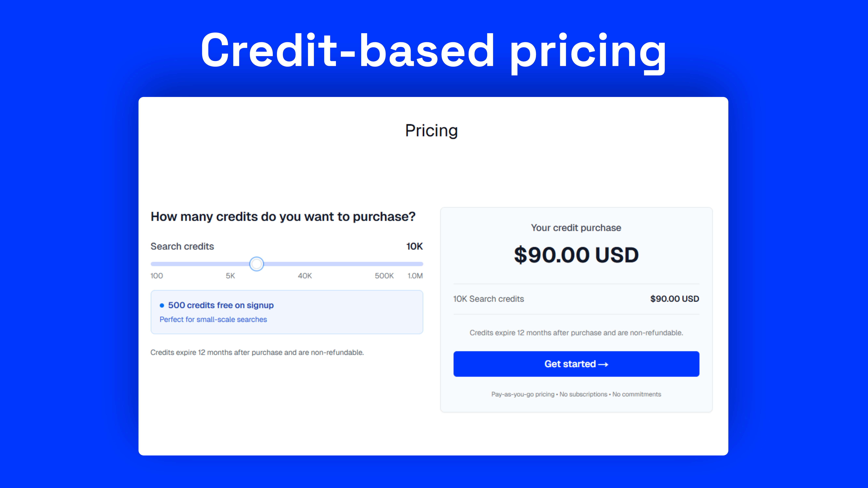Click the Search credits slider handle

[256, 264]
